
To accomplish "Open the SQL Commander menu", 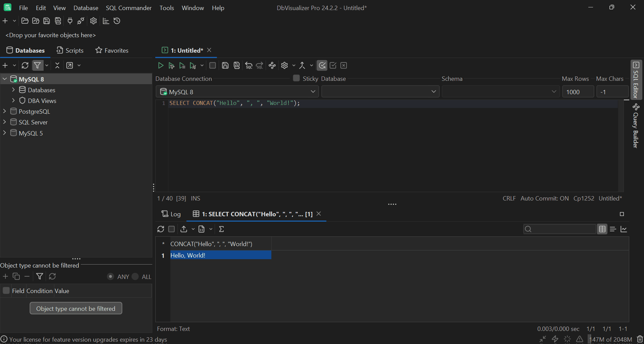I will tap(128, 8).
